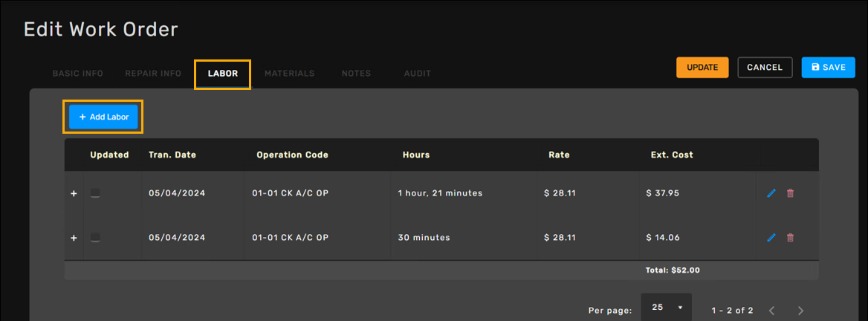Switch to the Notes tab
Image resolution: width=868 pixels, height=321 pixels.
coord(356,74)
